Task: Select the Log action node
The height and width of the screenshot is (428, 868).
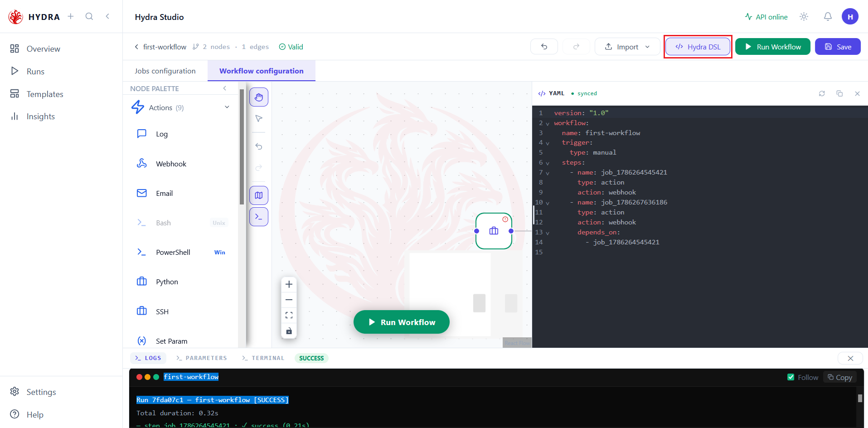Action: click(181, 134)
